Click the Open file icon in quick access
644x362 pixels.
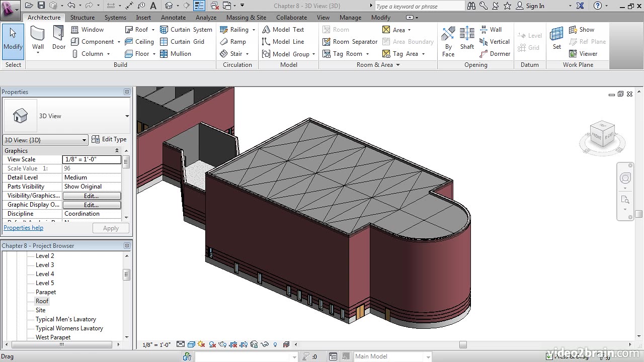29,6
